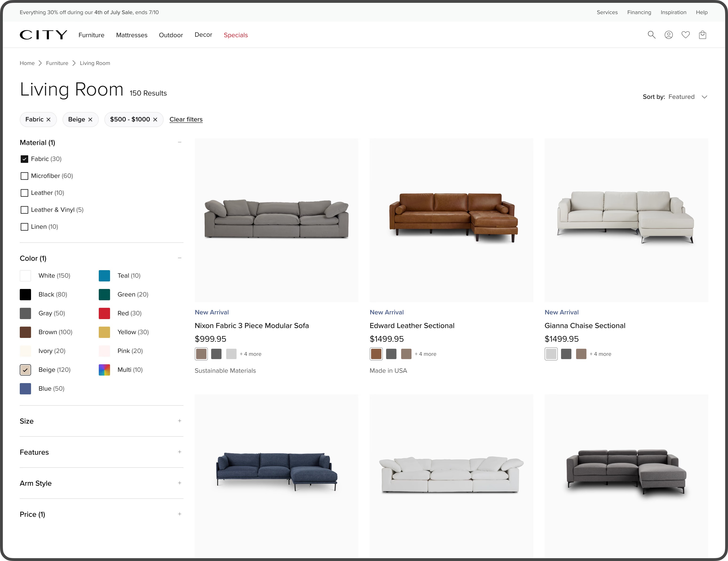
Task: Collapse the Material filter section
Action: coord(180,142)
